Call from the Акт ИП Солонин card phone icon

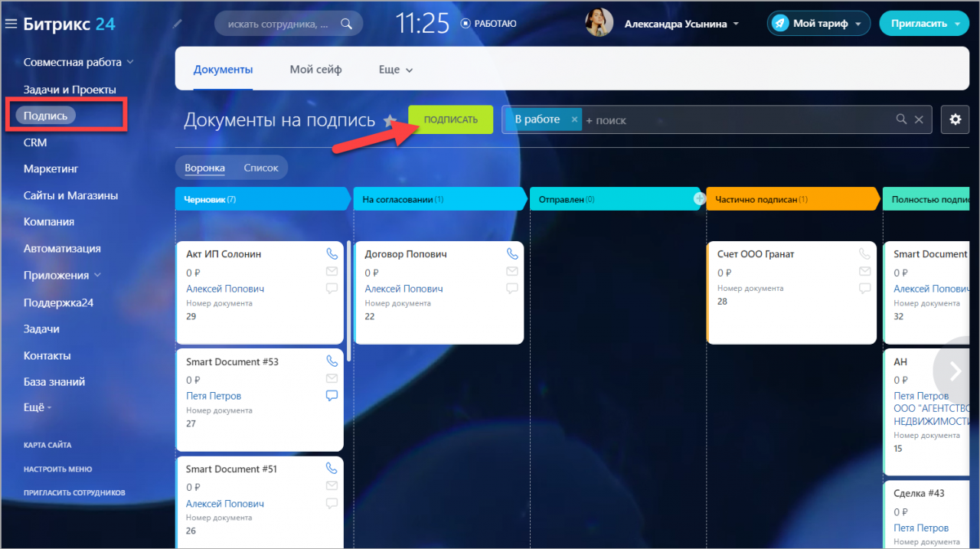332,253
